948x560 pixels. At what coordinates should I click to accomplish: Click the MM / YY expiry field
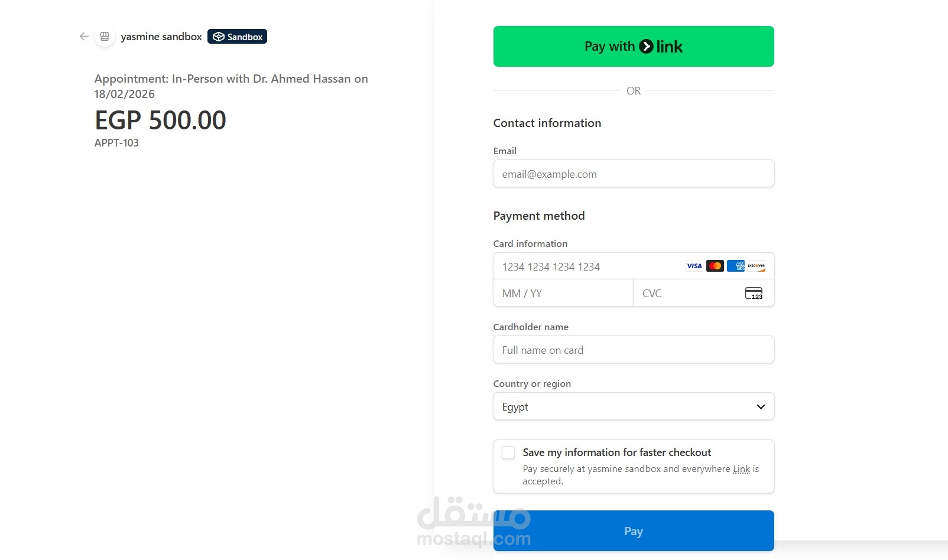(563, 293)
